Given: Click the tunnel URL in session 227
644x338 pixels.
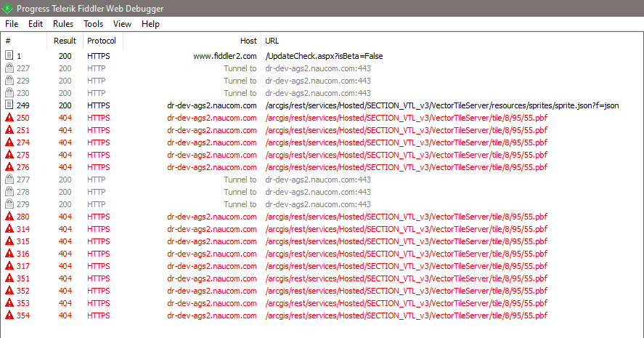Looking at the screenshot, I should [x=318, y=68].
